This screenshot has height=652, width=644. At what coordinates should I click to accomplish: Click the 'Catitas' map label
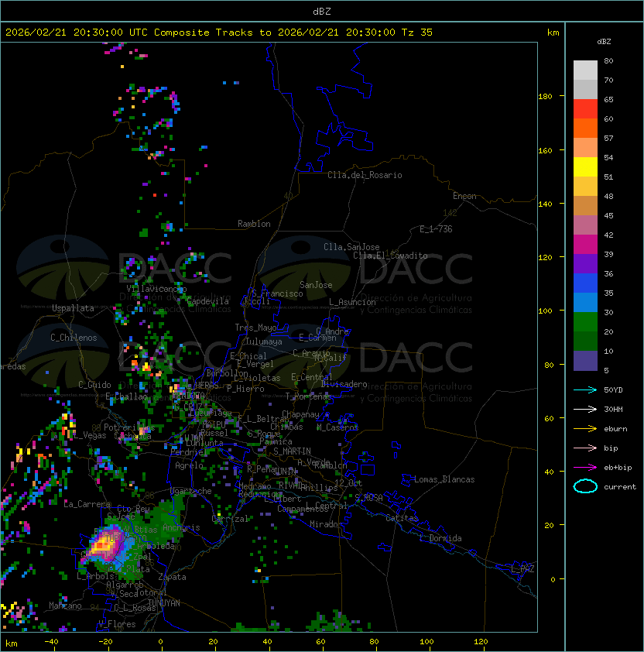click(x=402, y=518)
